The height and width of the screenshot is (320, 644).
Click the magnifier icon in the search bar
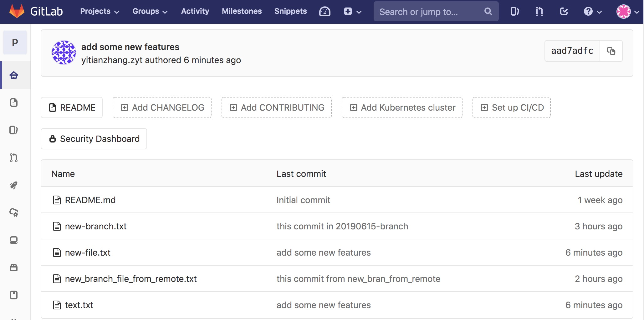click(488, 11)
